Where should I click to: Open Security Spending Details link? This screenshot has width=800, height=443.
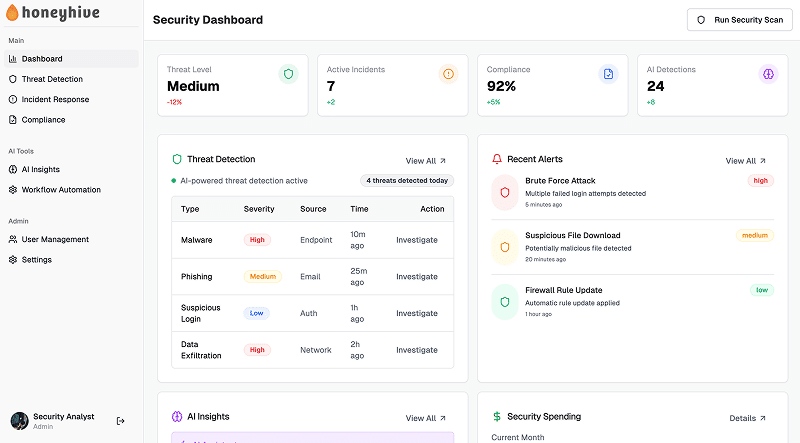(747, 418)
